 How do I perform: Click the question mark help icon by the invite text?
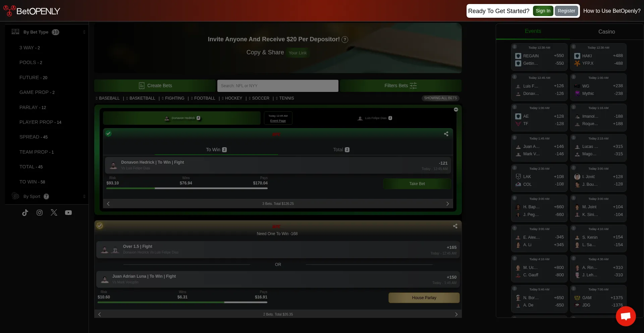tap(345, 40)
